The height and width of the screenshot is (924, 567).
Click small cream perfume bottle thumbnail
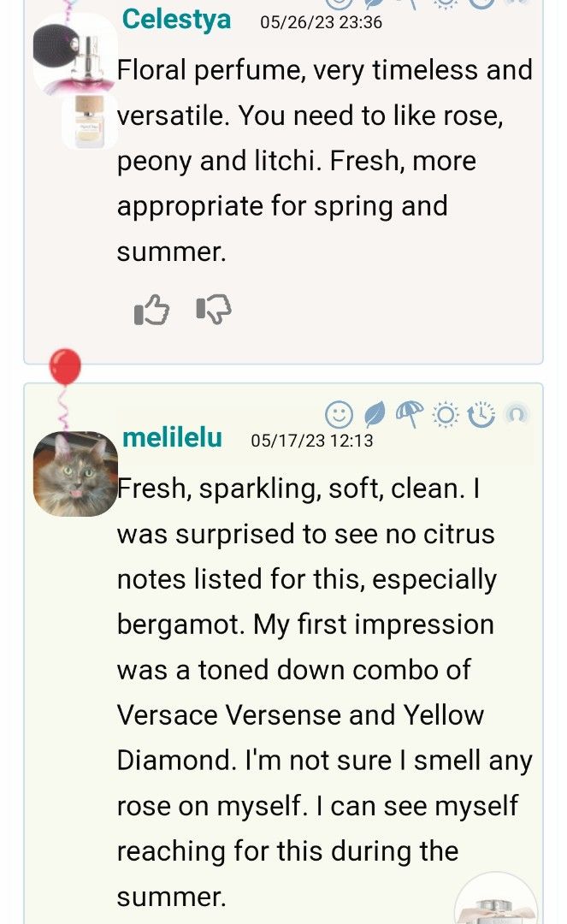tap(89, 121)
